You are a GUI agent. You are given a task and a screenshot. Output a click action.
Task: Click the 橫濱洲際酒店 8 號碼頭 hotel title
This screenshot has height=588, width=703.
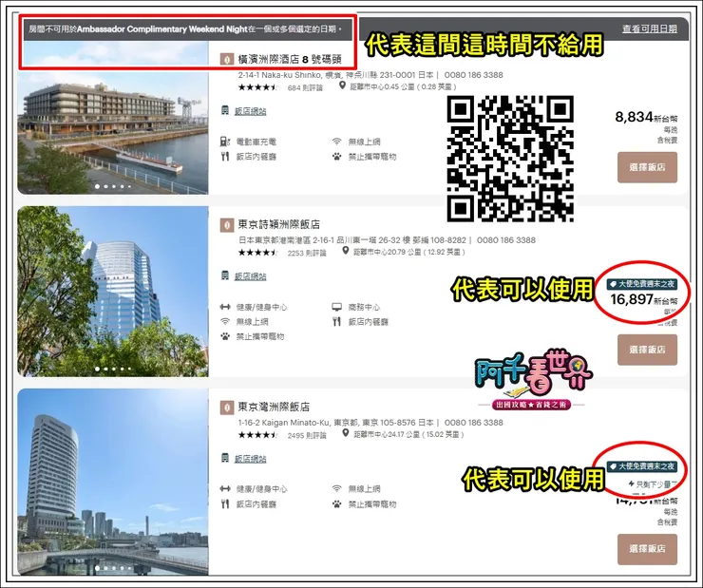290,59
